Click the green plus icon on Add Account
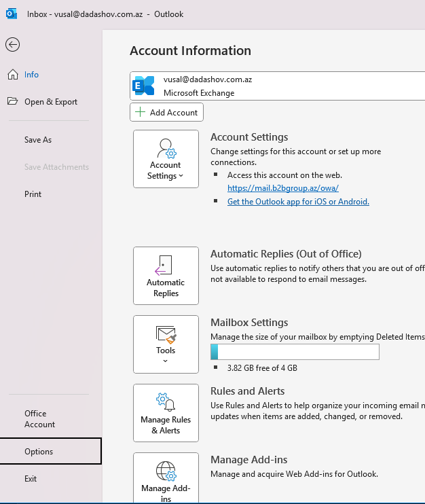The width and height of the screenshot is (425, 504). pyautogui.click(x=140, y=112)
